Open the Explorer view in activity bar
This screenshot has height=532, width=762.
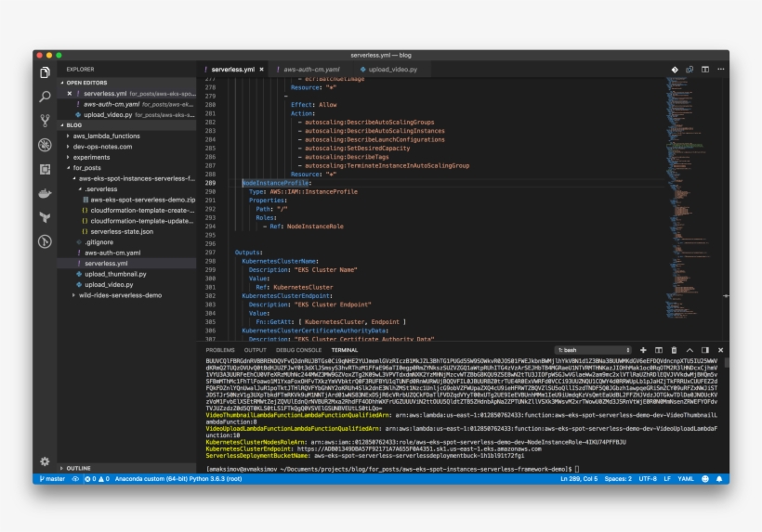45,72
